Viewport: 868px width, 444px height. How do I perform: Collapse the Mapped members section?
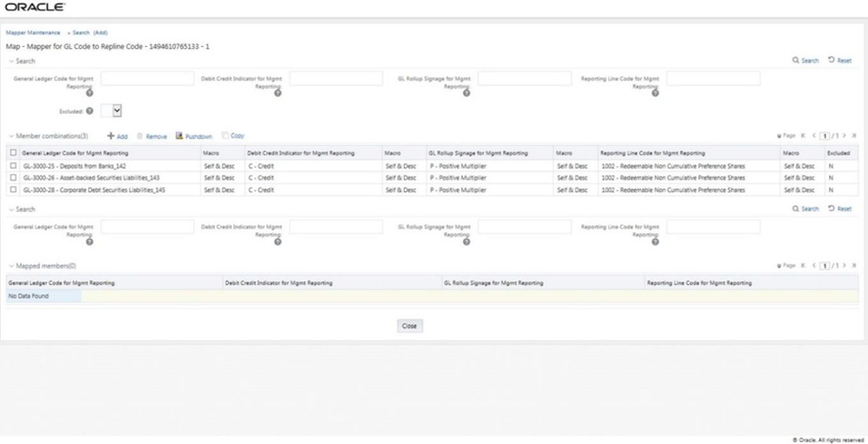tap(11, 266)
